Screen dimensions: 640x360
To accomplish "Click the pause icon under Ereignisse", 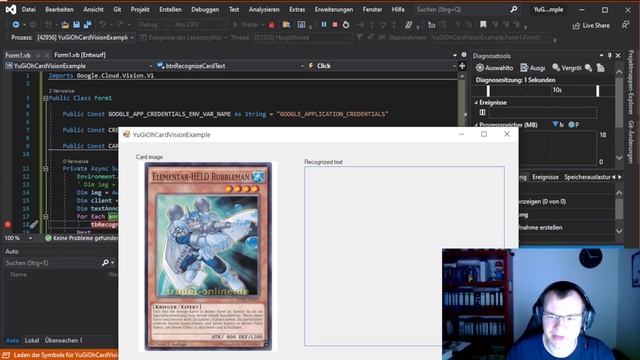I will 482,112.
